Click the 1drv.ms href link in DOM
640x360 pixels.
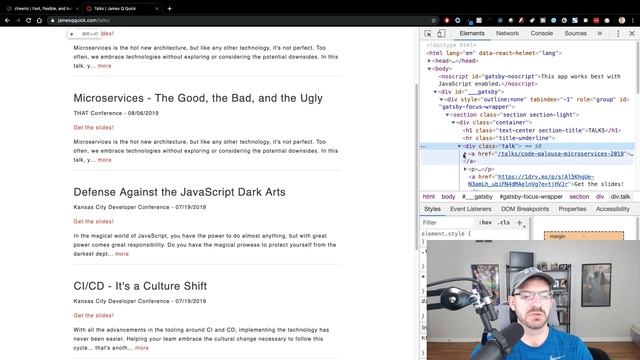(532, 180)
